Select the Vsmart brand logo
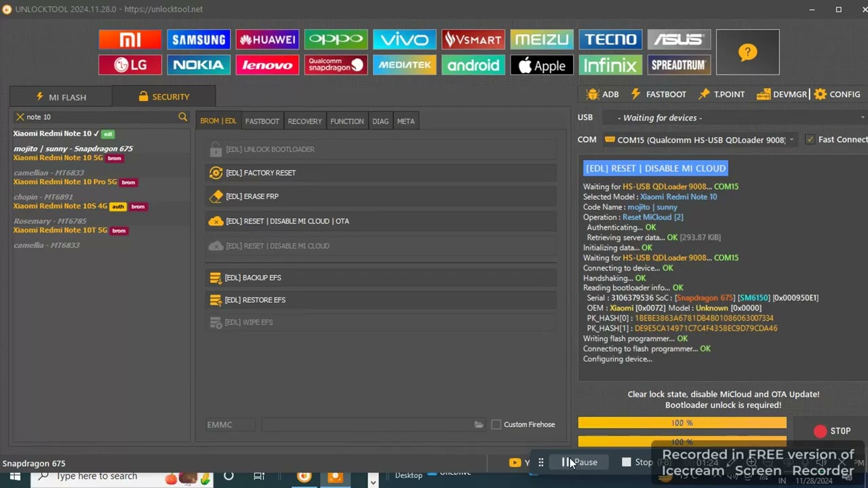This screenshot has width=868, height=488. pyautogui.click(x=473, y=39)
